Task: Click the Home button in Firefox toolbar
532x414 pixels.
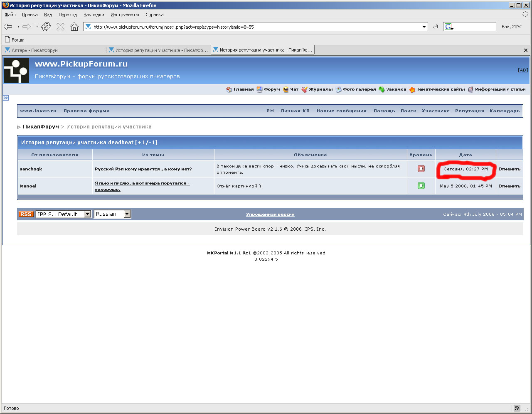Action: (74, 27)
